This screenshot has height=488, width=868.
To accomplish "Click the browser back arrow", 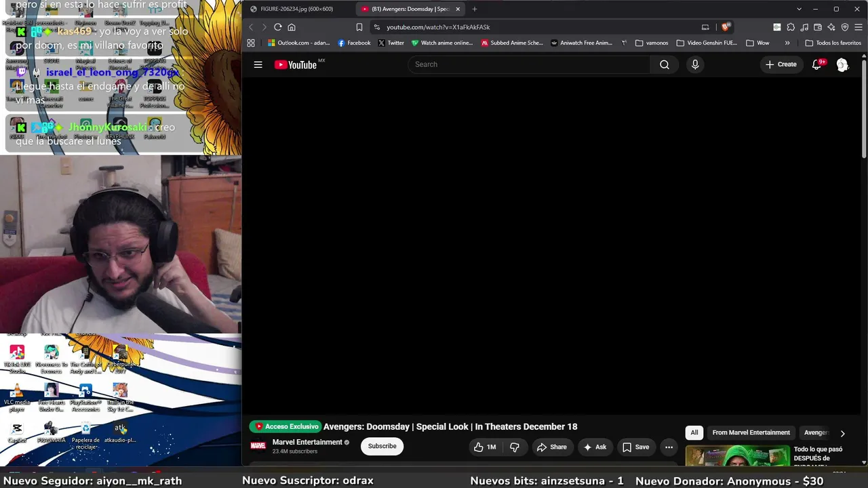I will point(251,27).
